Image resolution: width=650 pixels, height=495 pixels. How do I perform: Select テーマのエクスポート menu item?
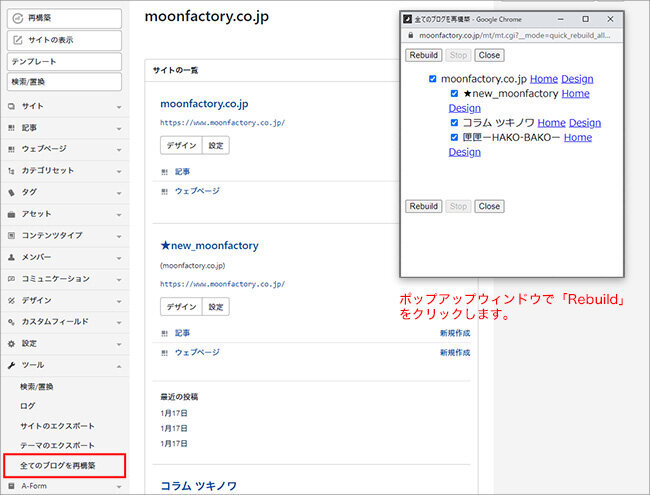click(57, 445)
